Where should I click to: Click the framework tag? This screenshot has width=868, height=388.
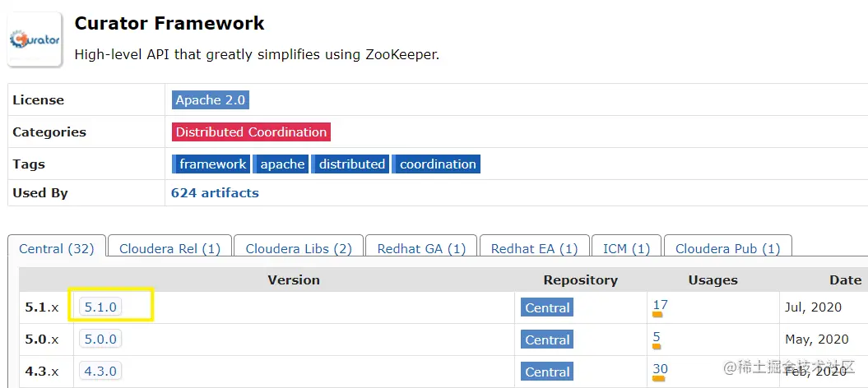click(211, 164)
